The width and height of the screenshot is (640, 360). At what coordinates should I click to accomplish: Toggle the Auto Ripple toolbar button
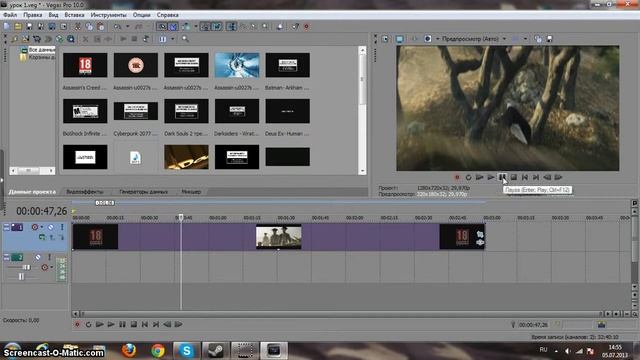click(x=187, y=27)
